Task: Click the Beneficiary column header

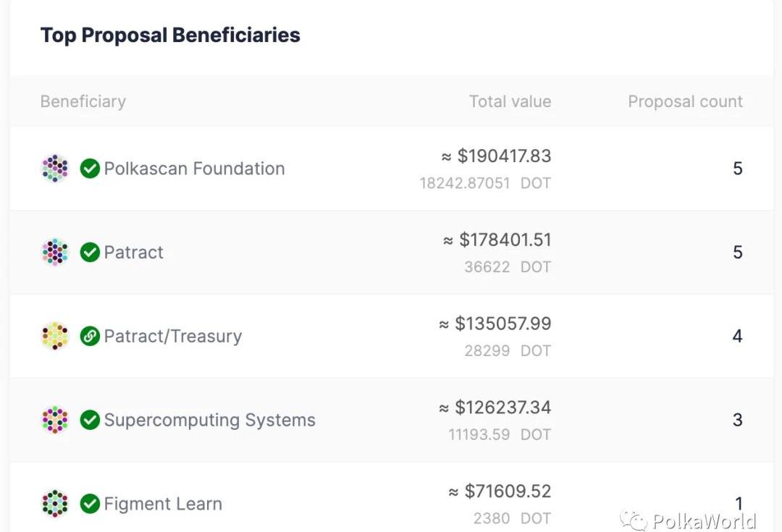Action: pyautogui.click(x=83, y=101)
